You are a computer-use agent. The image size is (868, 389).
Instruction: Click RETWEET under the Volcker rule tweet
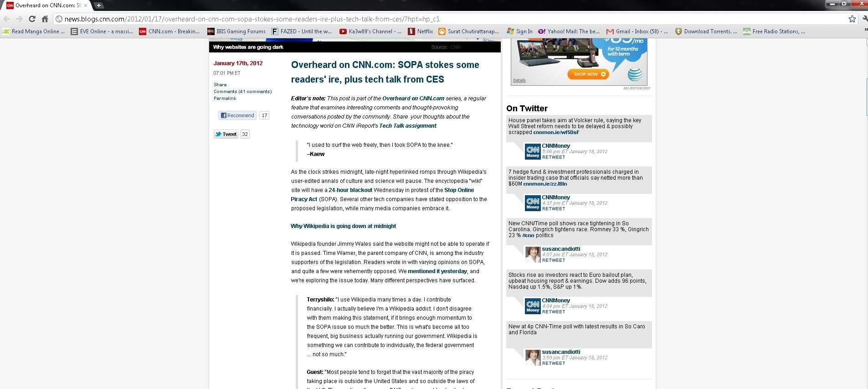click(x=553, y=157)
